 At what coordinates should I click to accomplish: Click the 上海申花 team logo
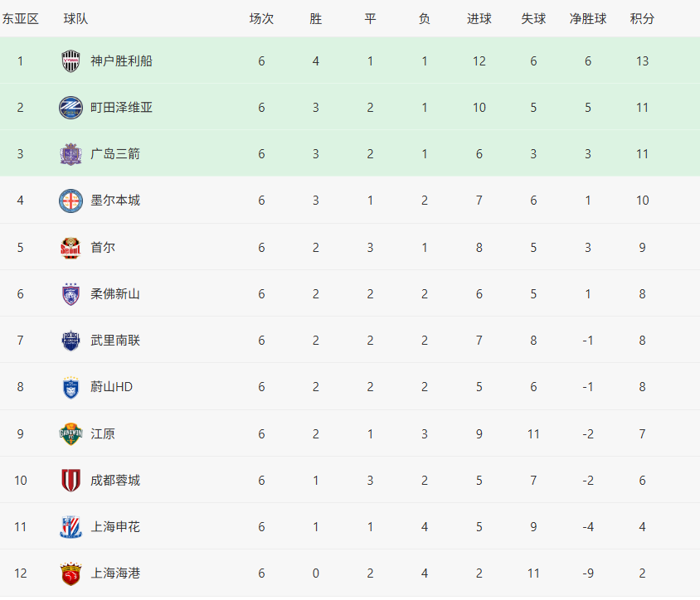[70, 526]
